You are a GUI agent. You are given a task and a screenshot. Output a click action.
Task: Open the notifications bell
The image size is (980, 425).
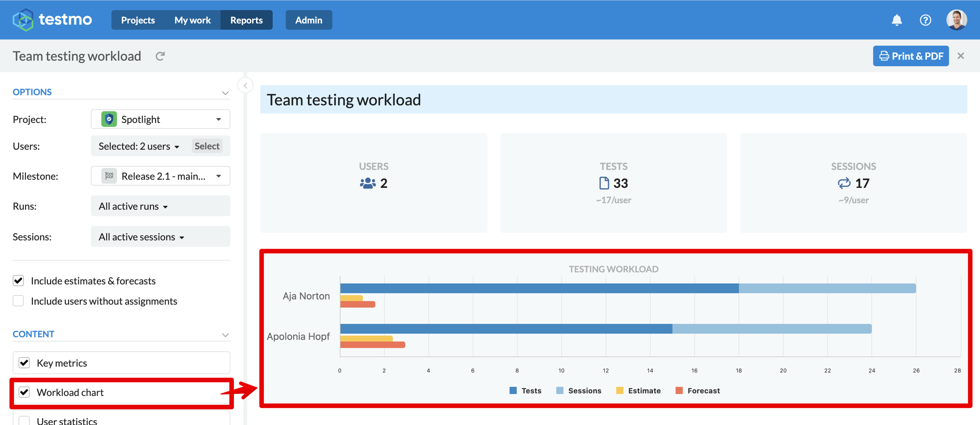(x=897, y=20)
